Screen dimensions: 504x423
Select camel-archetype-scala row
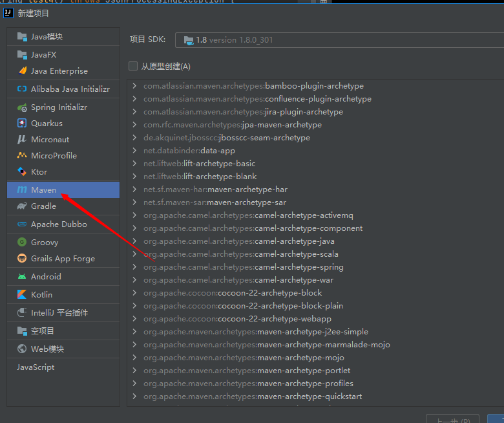(x=315, y=254)
